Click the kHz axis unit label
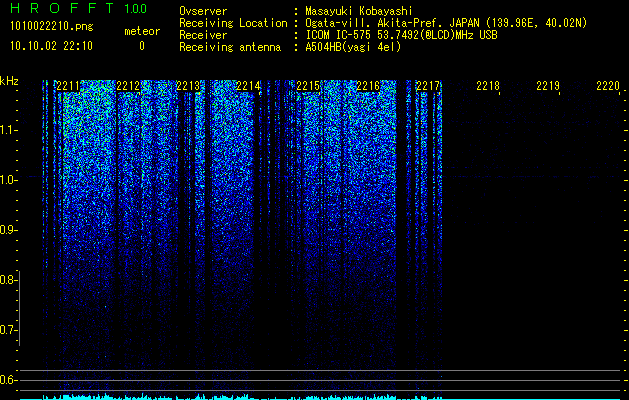The width and height of the screenshot is (629, 400). coord(9,81)
